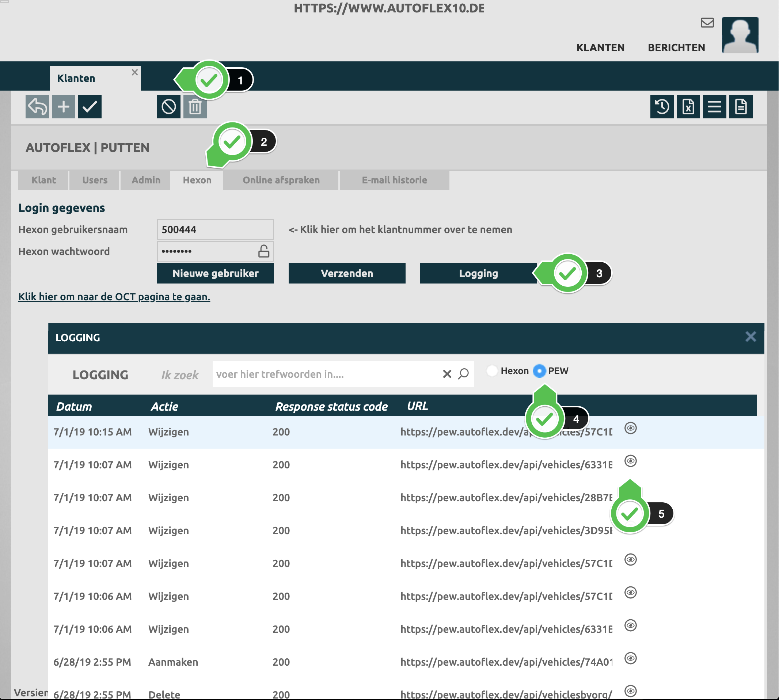Click the Nieuwe gebruiker button

(216, 273)
